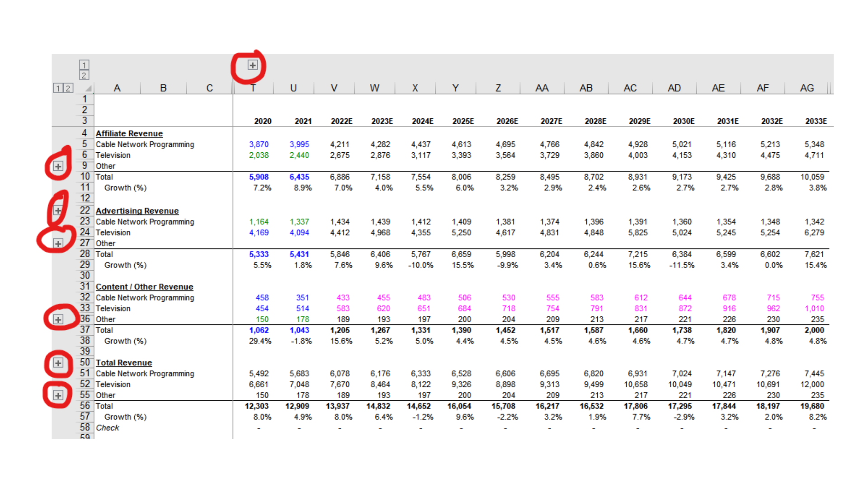
Task: Select the 2020 Affiliate Total cell 5,908
Action: (259, 177)
